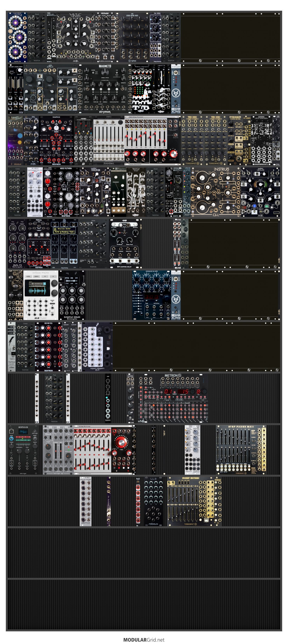Open the MODULARGrid.net footer link
288x644 pixels.
click(144, 640)
